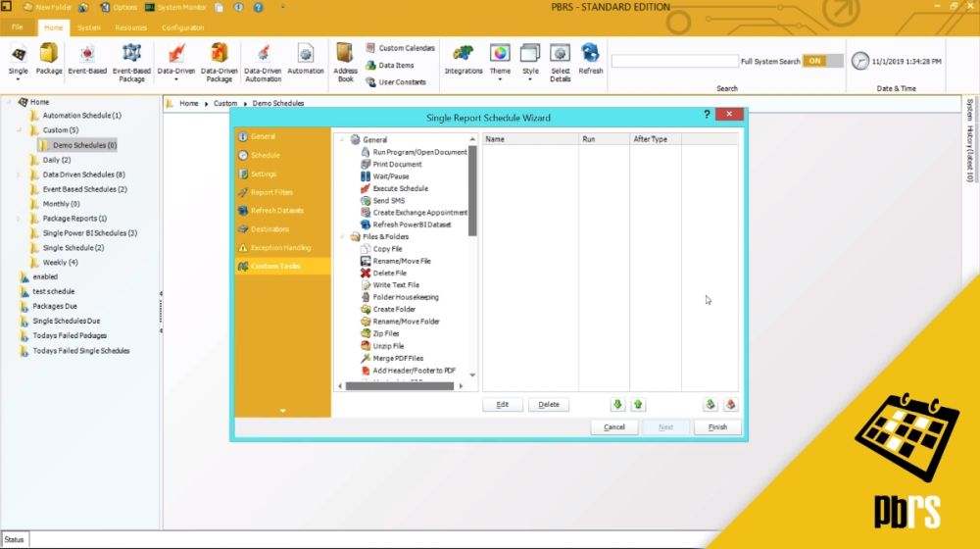Open Todays Failed Packages smart folder
980x549 pixels.
[63, 336]
